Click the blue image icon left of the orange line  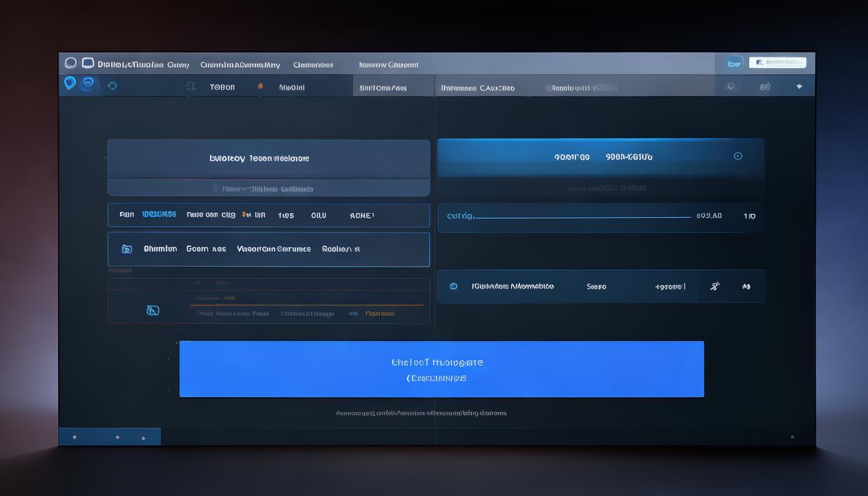coord(152,311)
